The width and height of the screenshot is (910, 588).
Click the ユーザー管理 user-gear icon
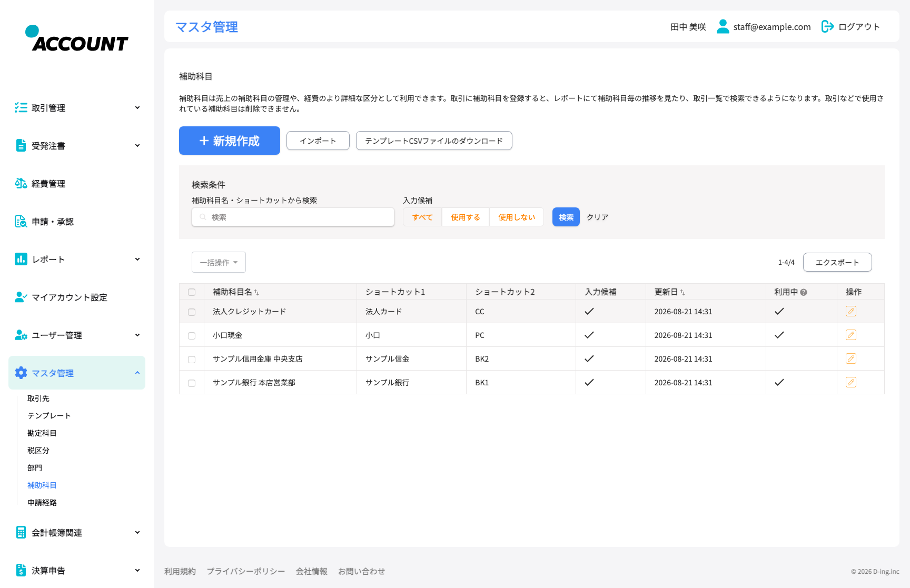click(x=21, y=335)
